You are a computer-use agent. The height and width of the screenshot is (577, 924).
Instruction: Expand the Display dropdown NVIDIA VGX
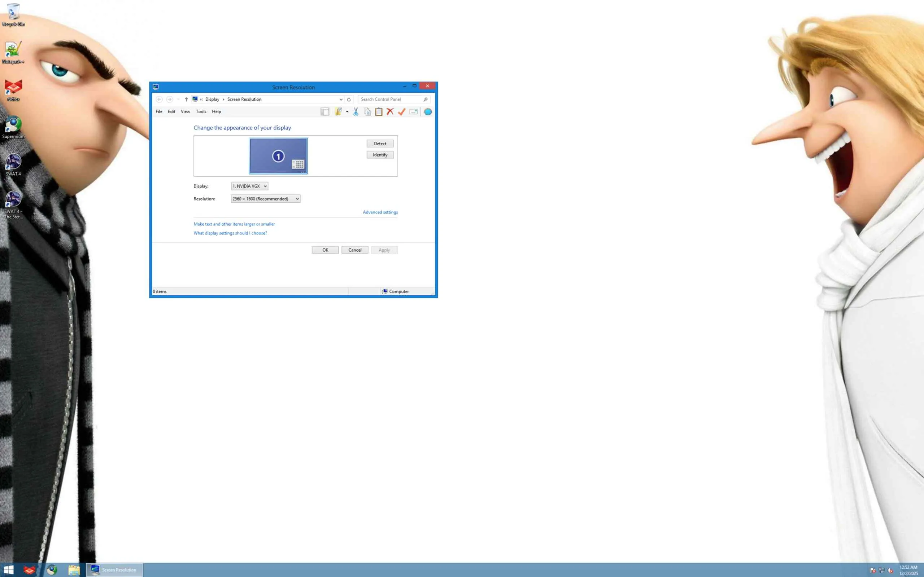[x=249, y=186]
